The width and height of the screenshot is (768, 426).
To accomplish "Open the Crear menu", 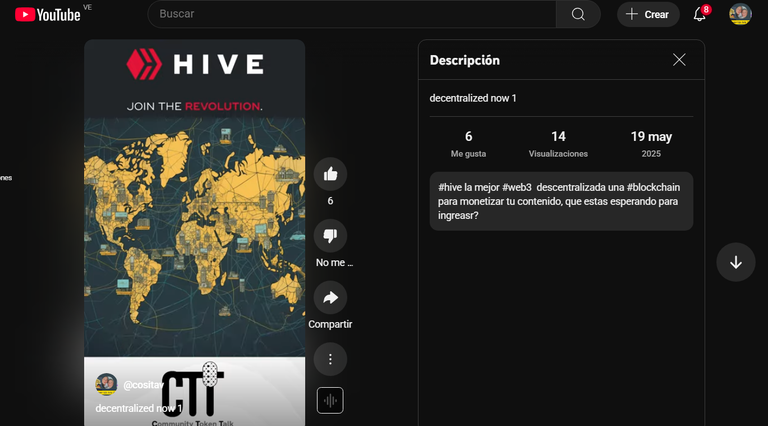I will click(648, 14).
